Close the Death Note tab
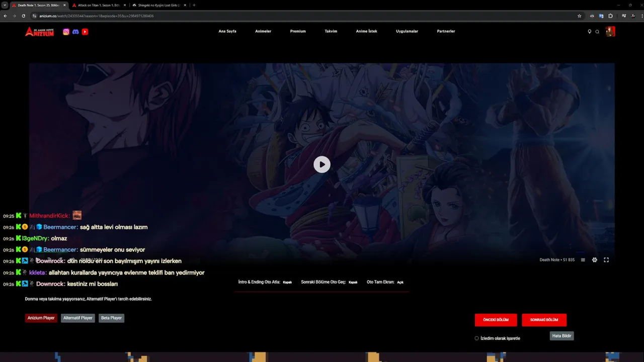 [x=64, y=5]
